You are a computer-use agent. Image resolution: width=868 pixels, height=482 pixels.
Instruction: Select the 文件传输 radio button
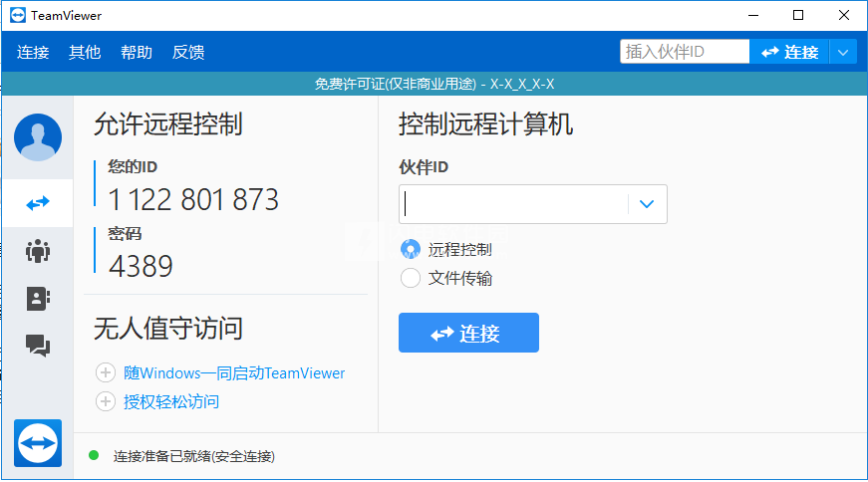(x=411, y=278)
